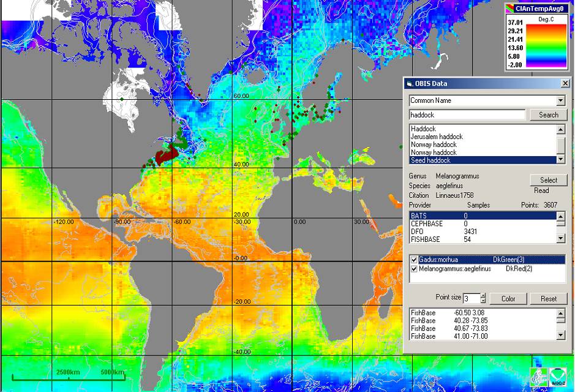
Task: Open the Common Name dropdown
Action: (561, 100)
